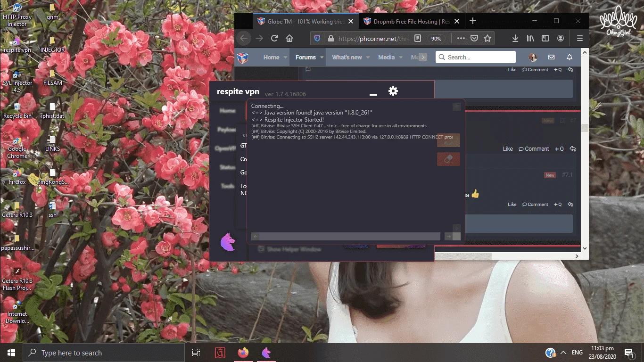Click Like on post #7.1

click(512, 204)
